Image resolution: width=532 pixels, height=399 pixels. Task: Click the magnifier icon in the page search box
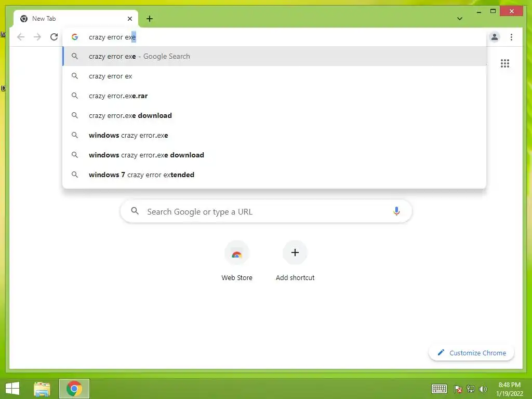coord(135,211)
